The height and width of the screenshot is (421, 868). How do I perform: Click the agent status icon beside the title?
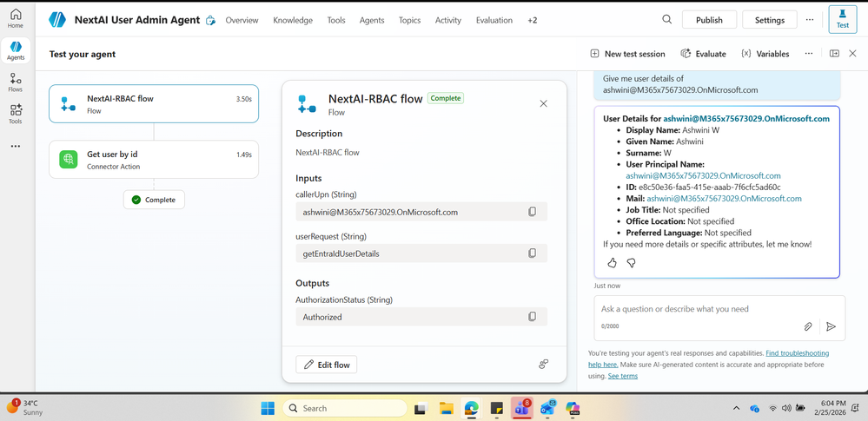[x=210, y=21]
